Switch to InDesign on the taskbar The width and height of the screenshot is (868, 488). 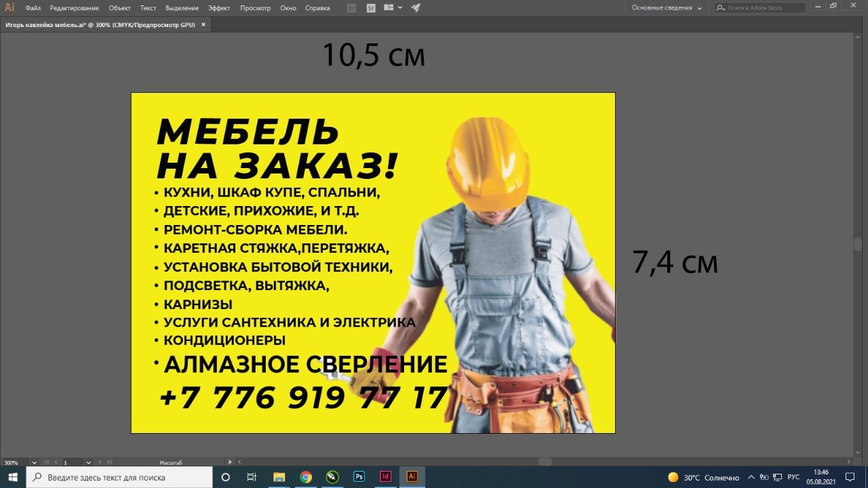(x=385, y=477)
